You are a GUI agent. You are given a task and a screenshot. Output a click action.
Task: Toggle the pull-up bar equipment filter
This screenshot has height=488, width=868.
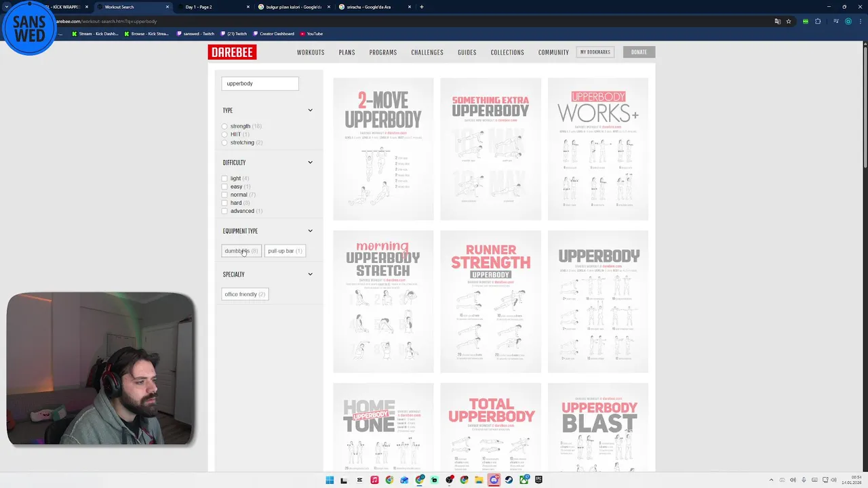(x=285, y=251)
